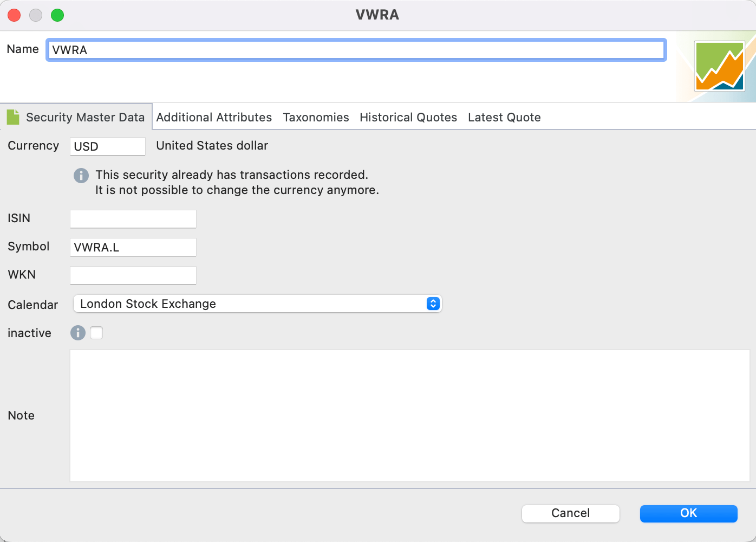The height and width of the screenshot is (542, 756).
Task: Click the Portfolio Performance chart logo icon
Action: pyautogui.click(x=720, y=66)
